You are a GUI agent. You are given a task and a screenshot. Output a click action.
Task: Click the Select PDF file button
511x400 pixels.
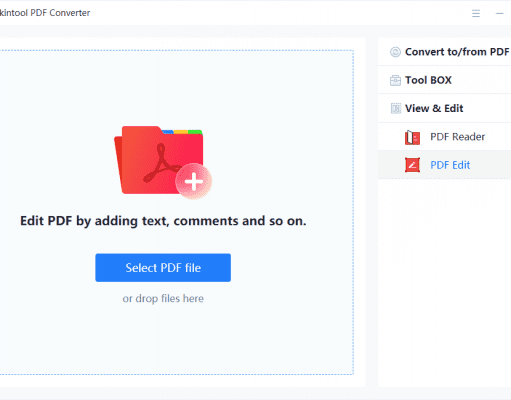(x=163, y=268)
